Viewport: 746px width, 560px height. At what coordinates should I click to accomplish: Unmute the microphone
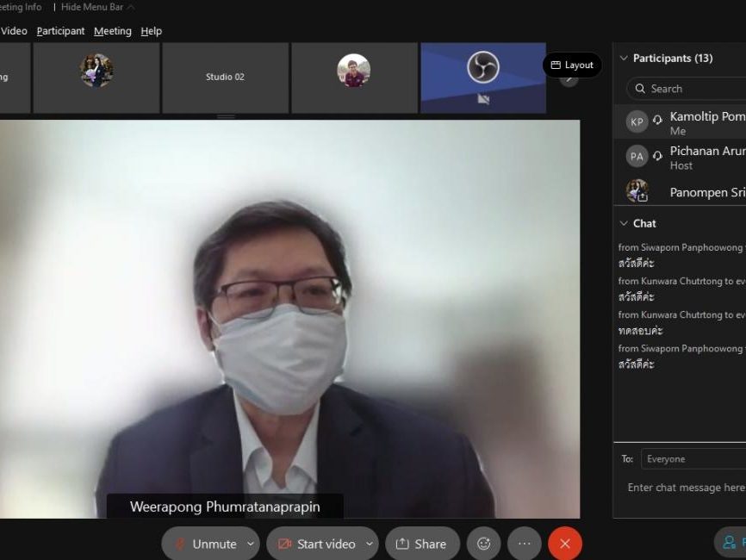coord(205,544)
